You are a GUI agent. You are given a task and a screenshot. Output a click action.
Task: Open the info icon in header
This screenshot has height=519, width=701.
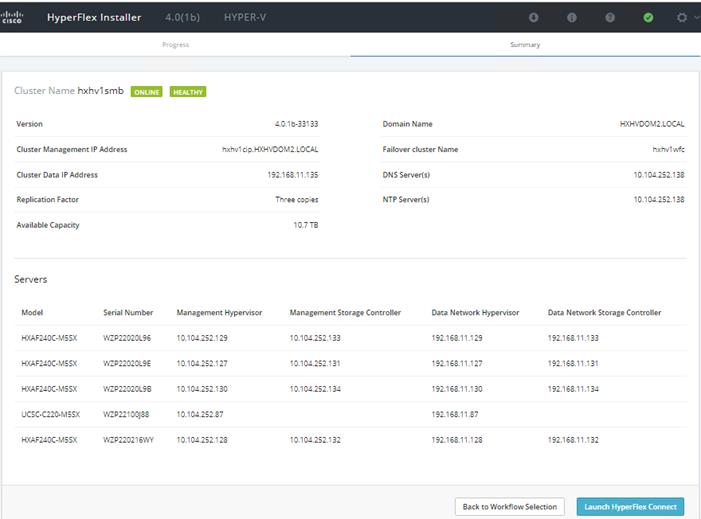[x=571, y=17]
